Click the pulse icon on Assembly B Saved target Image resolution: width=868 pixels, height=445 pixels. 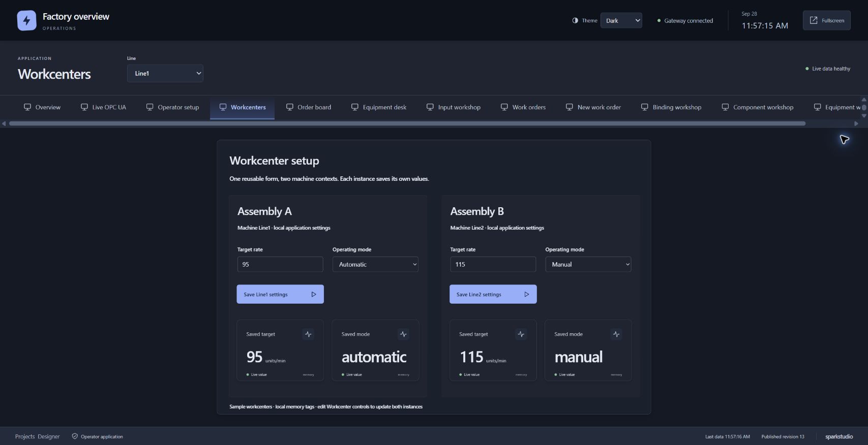(521, 334)
